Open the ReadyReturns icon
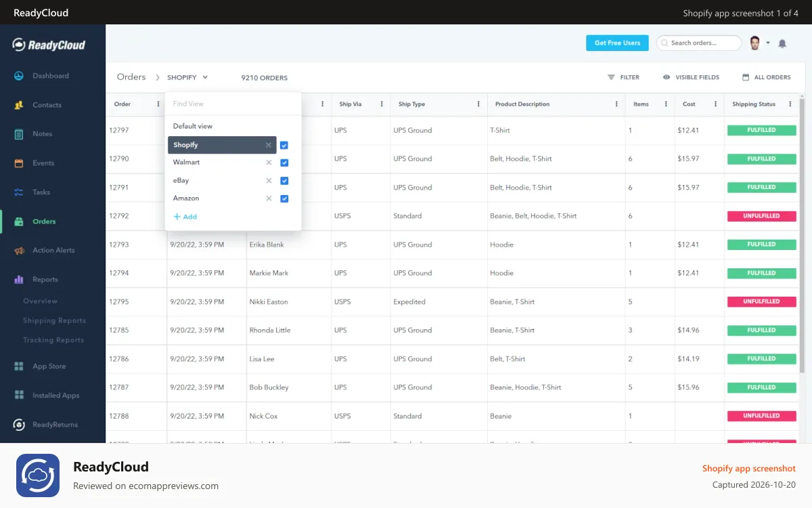This screenshot has width=812, height=508. (x=19, y=425)
